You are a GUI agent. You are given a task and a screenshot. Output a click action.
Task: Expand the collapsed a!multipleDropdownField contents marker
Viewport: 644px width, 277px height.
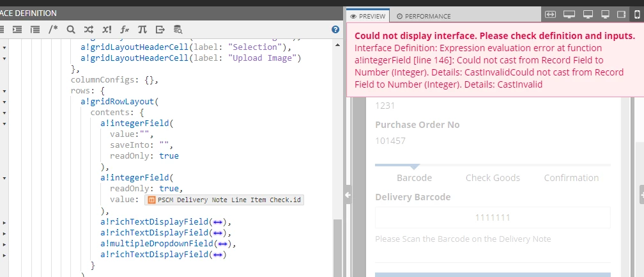(x=222, y=244)
